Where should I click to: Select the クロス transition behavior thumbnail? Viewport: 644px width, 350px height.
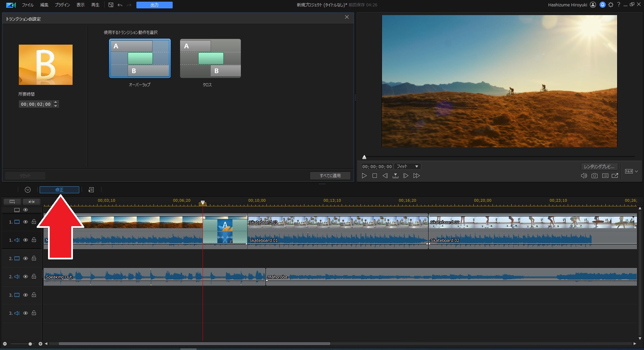(x=210, y=58)
